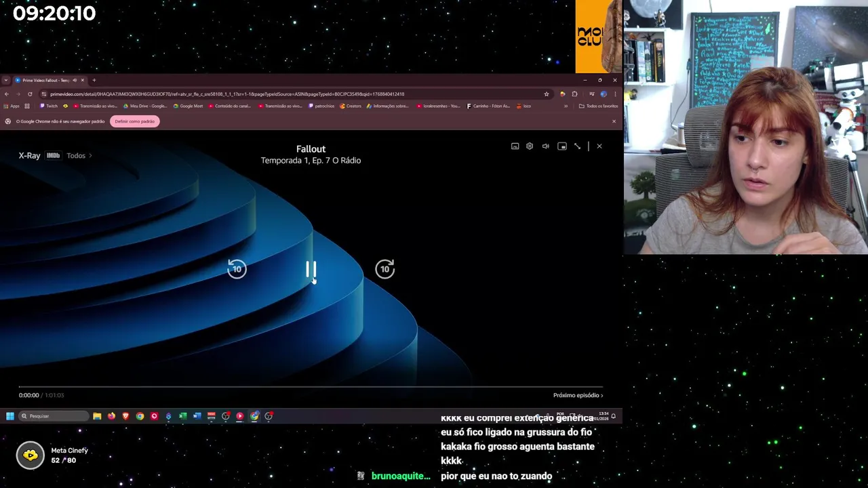Open Chrome extensions puzzle menu

(574, 94)
